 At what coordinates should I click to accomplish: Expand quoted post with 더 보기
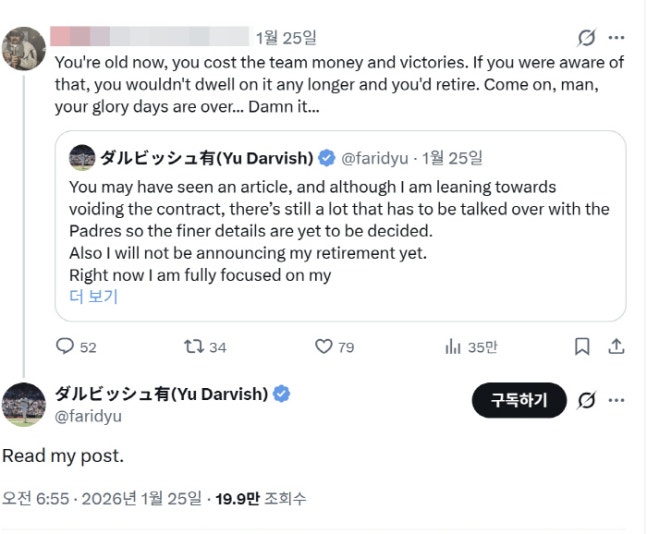coord(93,296)
